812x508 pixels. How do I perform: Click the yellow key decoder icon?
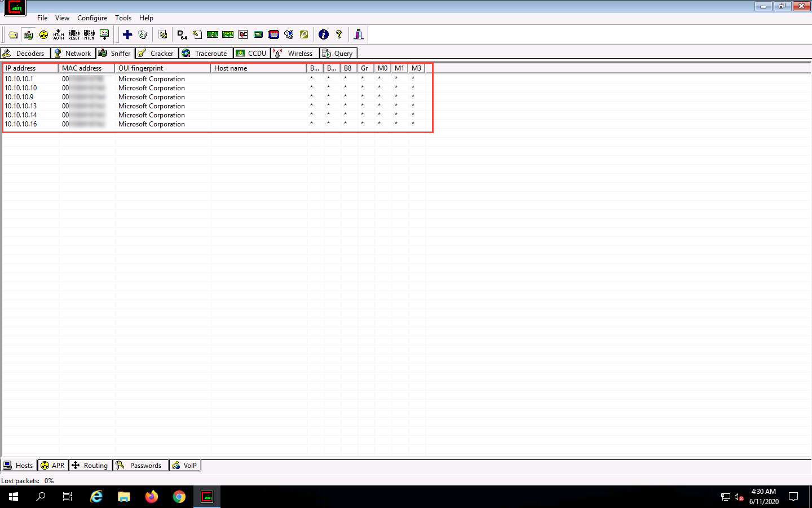(x=304, y=34)
